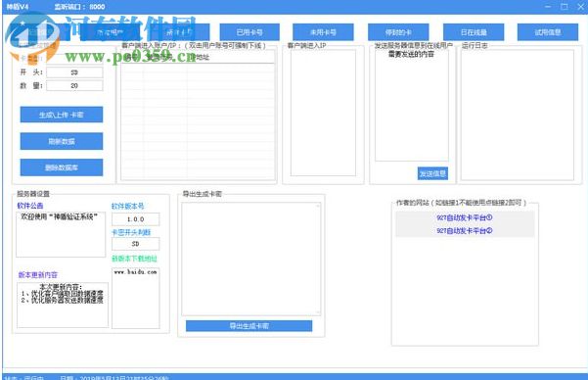Click the date text in status bar
This screenshot has height=380, width=588.
point(114,377)
